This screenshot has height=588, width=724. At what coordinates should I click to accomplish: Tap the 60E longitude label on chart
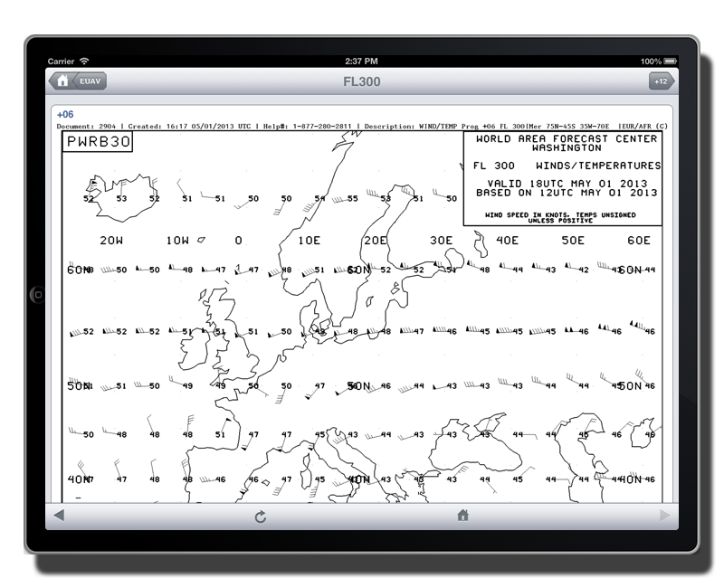[639, 241]
